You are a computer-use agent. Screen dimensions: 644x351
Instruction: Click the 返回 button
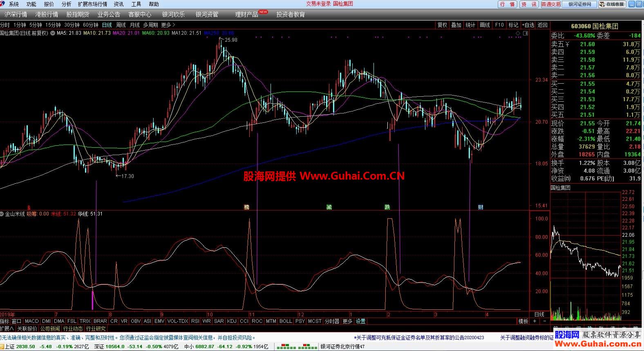(543, 25)
